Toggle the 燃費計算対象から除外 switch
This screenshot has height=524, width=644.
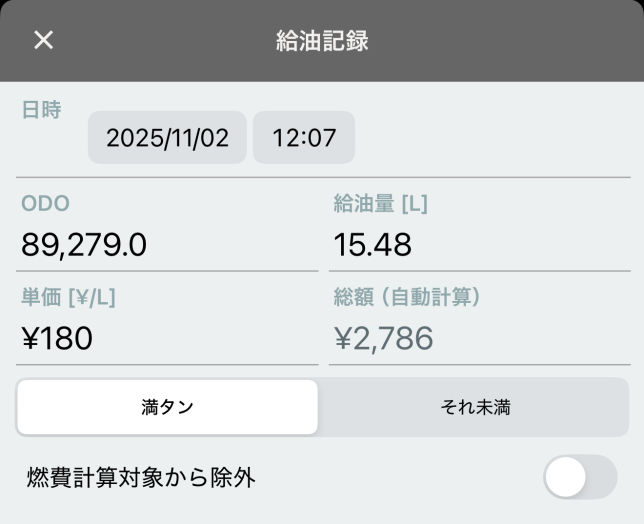tap(580, 477)
